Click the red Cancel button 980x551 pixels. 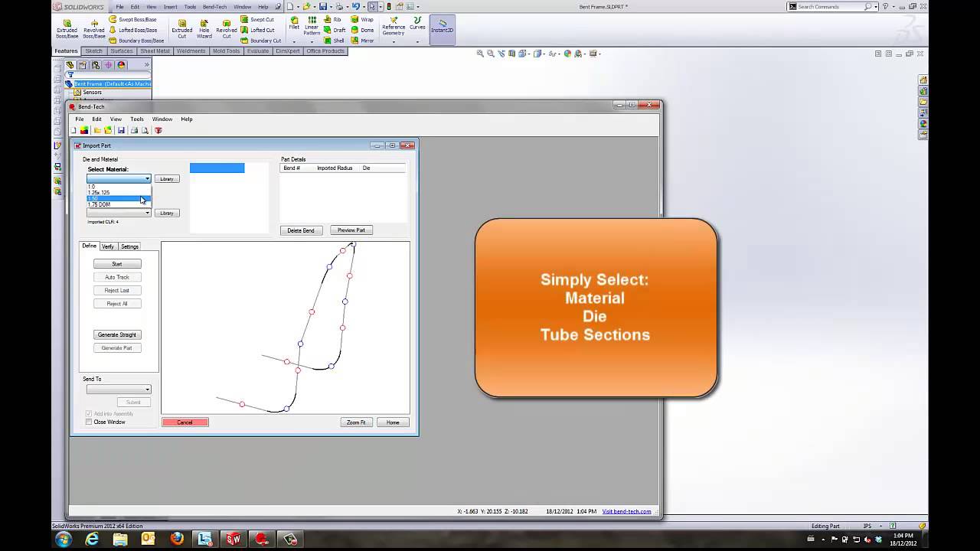pyautogui.click(x=185, y=422)
